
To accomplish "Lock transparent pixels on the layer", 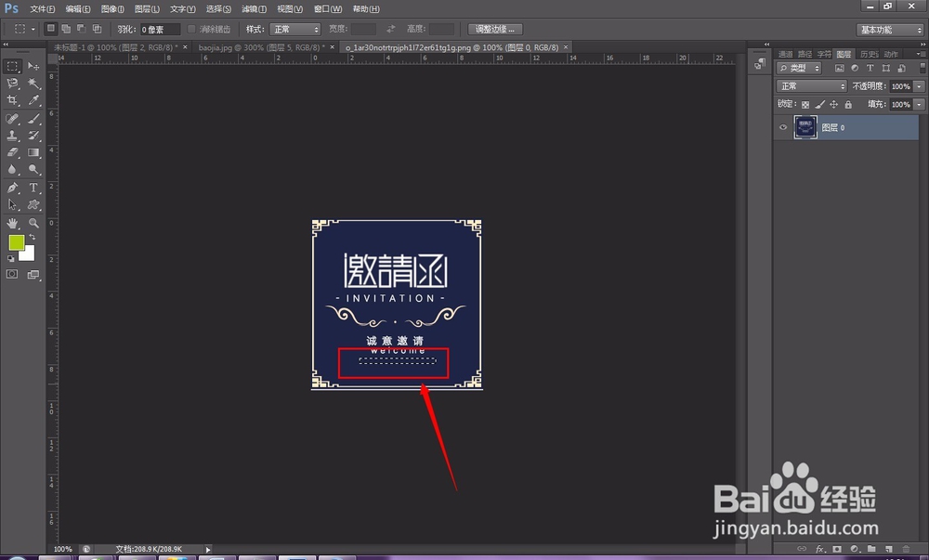I will pyautogui.click(x=805, y=104).
